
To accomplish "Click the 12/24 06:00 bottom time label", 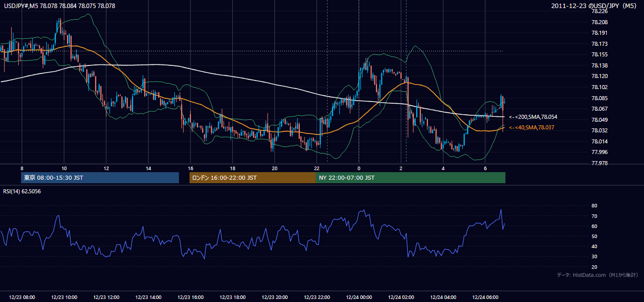I will click(x=485, y=297).
